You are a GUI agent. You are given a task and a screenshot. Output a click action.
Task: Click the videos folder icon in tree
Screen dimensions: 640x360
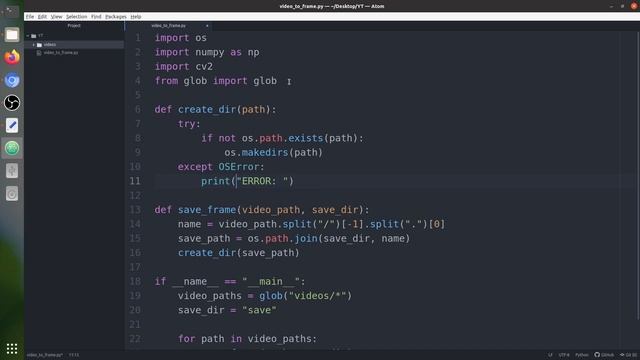pos(39,44)
